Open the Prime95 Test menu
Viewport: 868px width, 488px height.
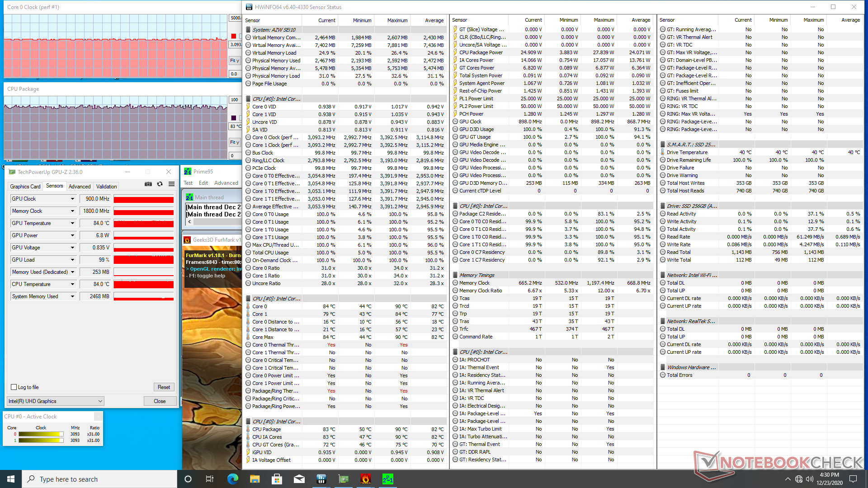pyautogui.click(x=188, y=183)
